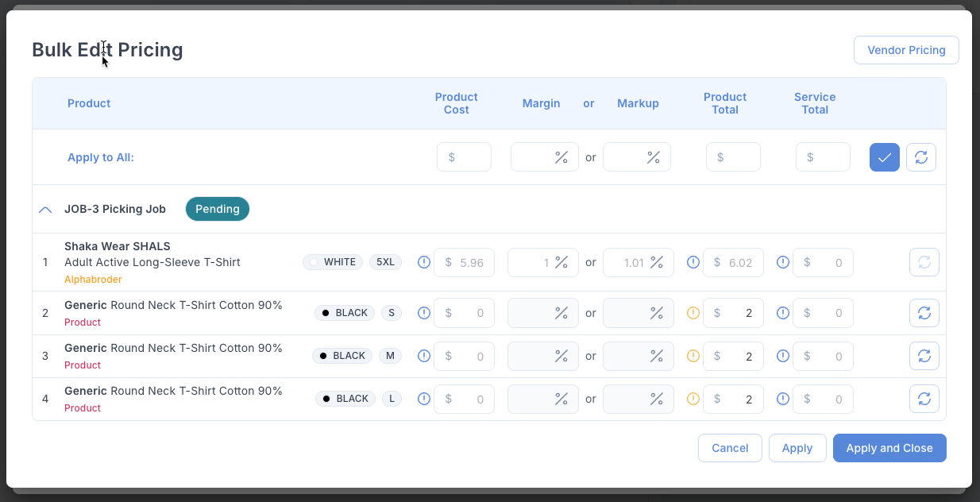Click orange warning icon on row 2 Product Total
Screen dimensions: 980x502
(693, 313)
